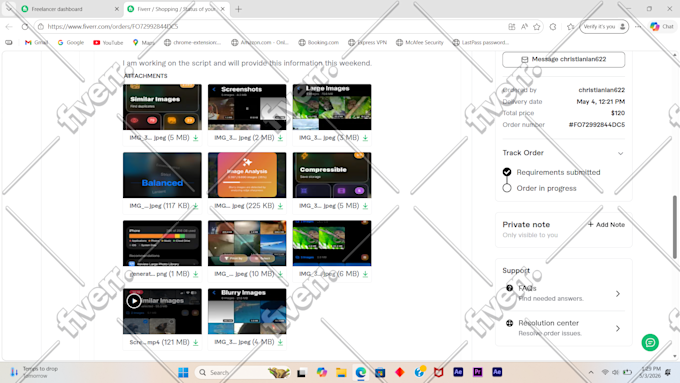Open the tab search dropdown

[8, 9]
